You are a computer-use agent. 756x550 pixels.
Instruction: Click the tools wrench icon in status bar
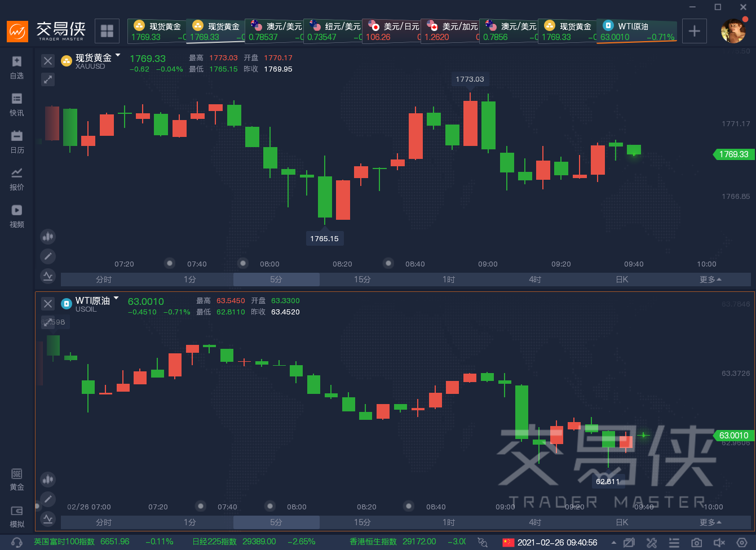pyautogui.click(x=652, y=543)
